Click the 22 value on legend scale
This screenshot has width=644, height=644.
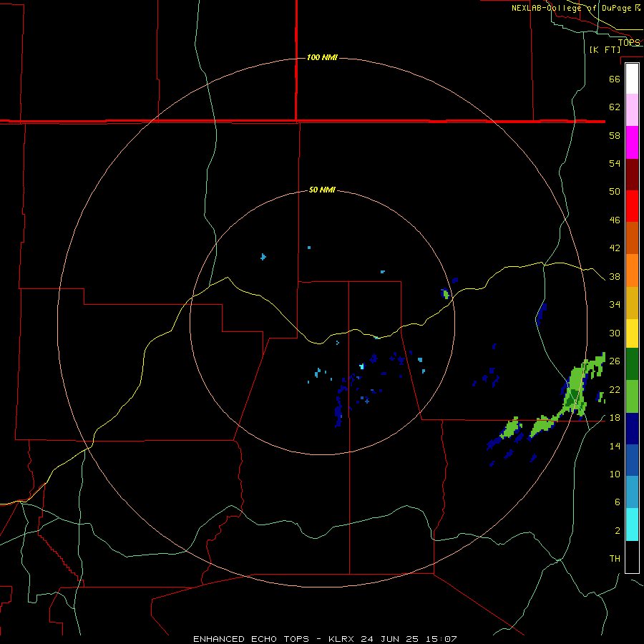(x=615, y=390)
